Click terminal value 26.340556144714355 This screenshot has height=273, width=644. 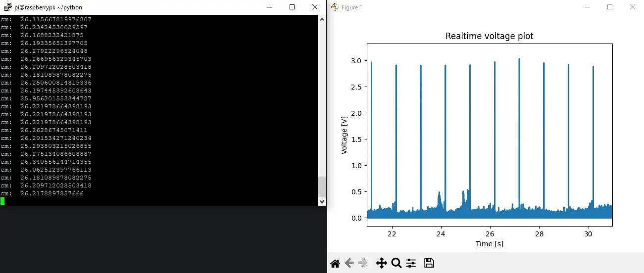click(56, 162)
